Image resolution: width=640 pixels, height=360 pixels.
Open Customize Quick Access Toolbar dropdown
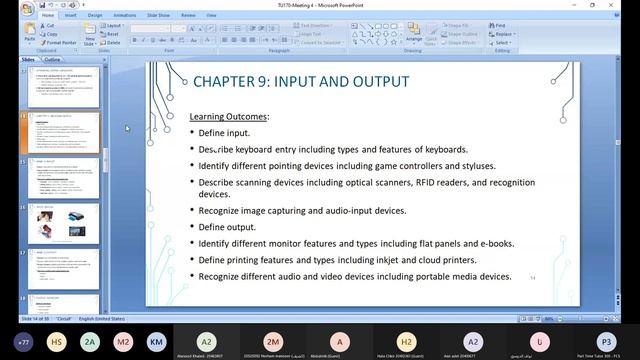83,5
